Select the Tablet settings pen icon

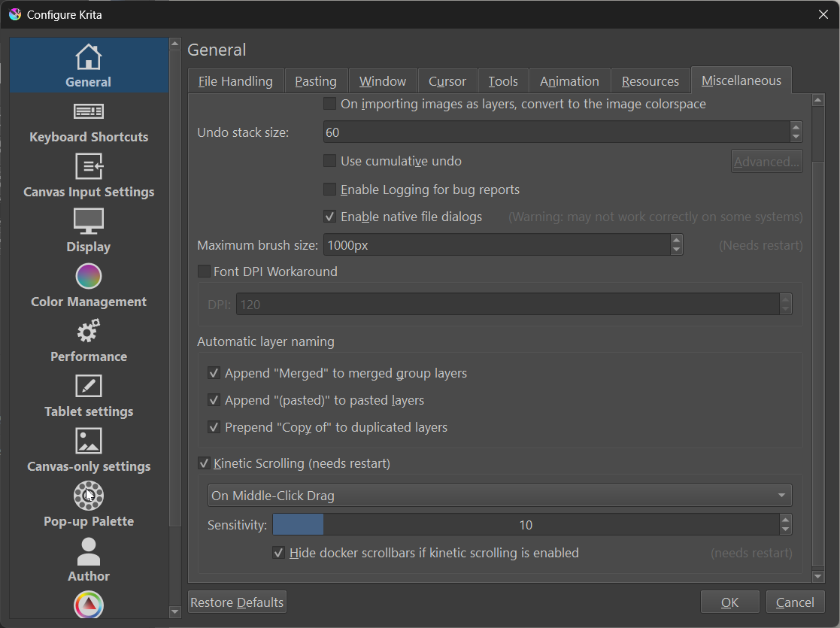pos(88,386)
